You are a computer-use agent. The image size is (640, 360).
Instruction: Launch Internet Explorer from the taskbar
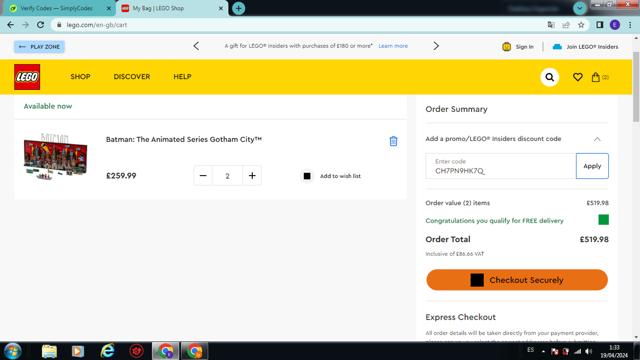pyautogui.click(x=107, y=351)
